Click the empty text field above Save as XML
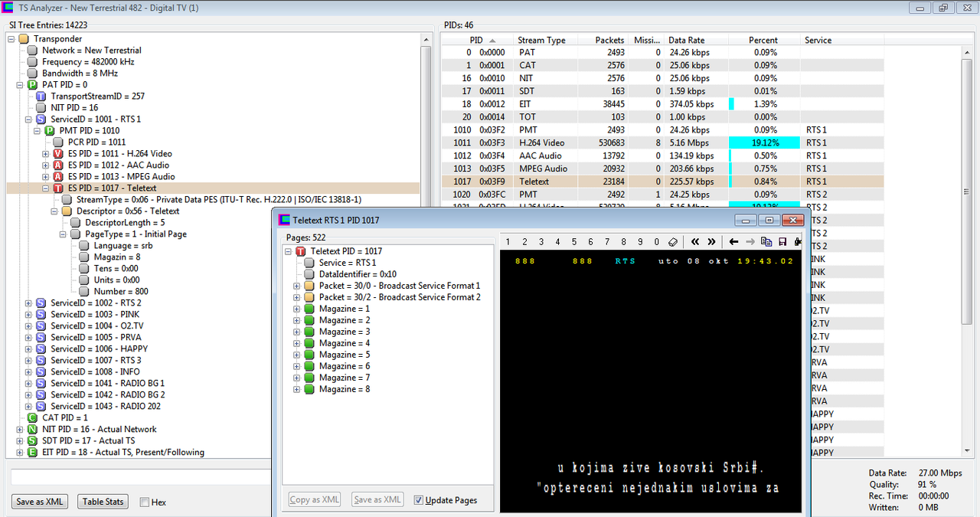Image resolution: width=980 pixels, height=517 pixels. [142, 477]
